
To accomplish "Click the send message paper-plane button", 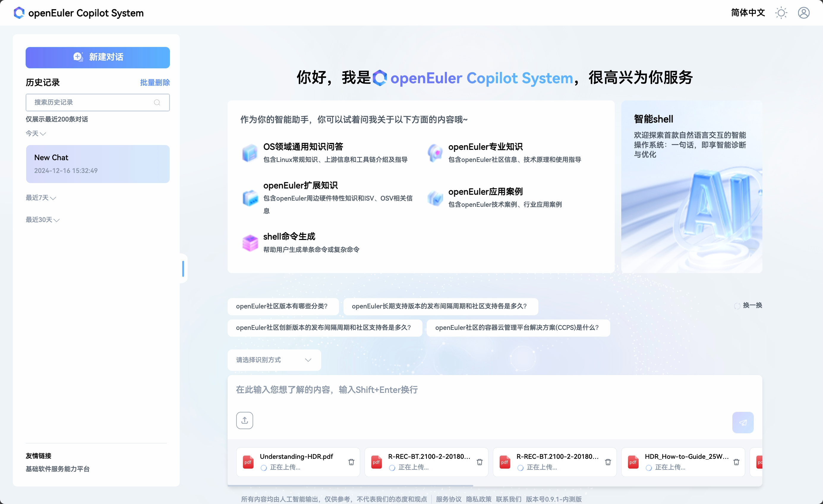I will coord(743,423).
